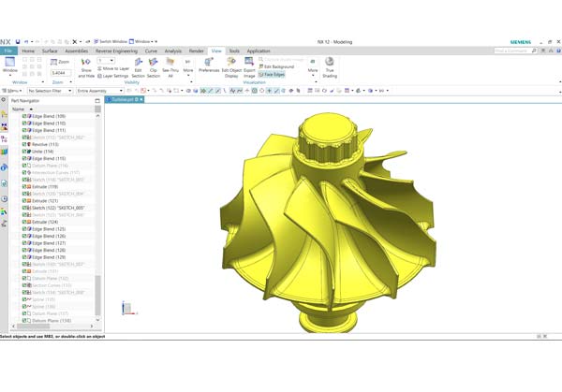Open the Entire Assembly scope dropdown

[100, 91]
